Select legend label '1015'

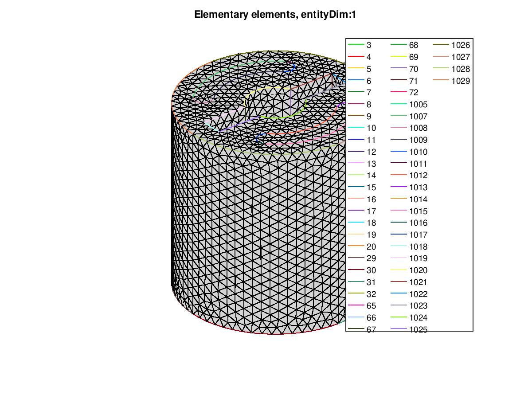[x=418, y=211]
